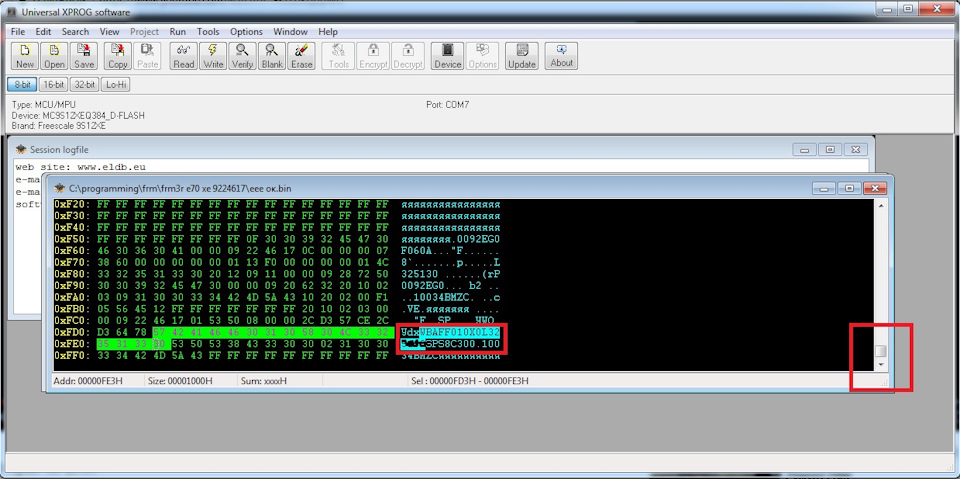The image size is (960, 479).
Task: Click the Verify toolbar icon
Action: coord(242,56)
